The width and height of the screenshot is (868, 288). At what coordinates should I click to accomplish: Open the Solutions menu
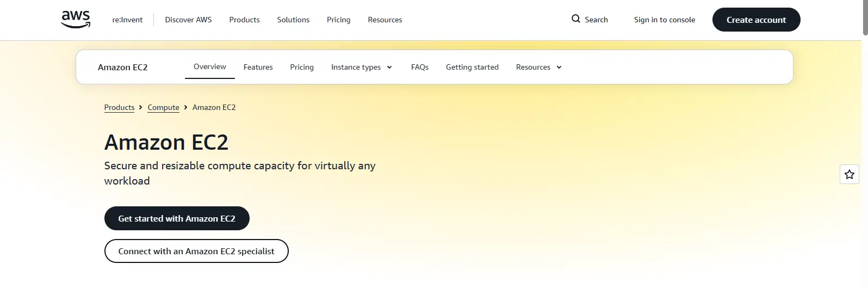(x=293, y=20)
